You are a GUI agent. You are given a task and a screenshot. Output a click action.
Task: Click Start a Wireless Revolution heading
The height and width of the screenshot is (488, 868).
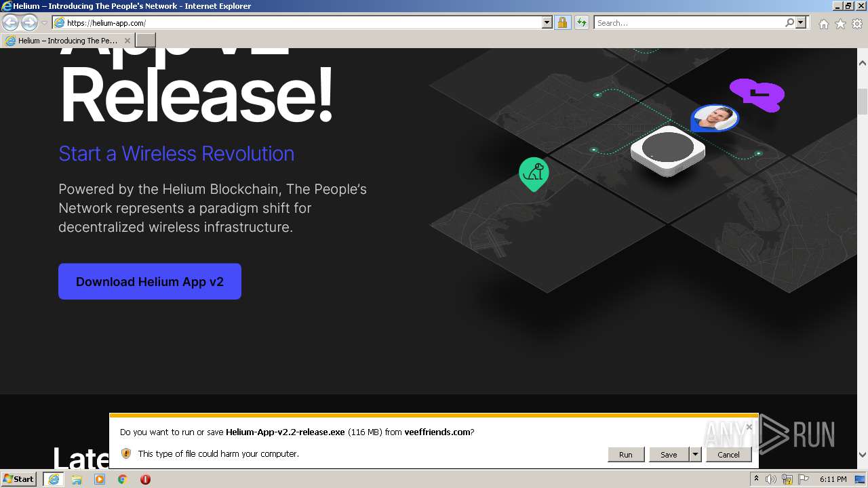(x=176, y=154)
